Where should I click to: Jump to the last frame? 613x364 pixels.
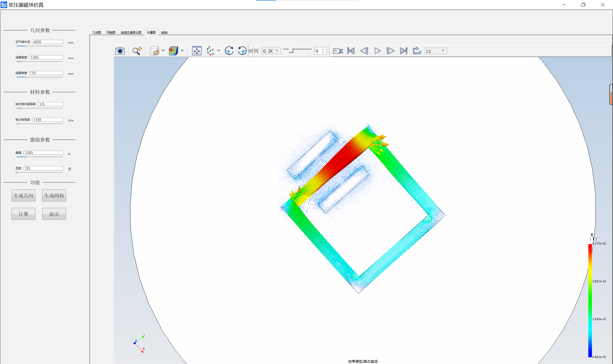(x=404, y=51)
